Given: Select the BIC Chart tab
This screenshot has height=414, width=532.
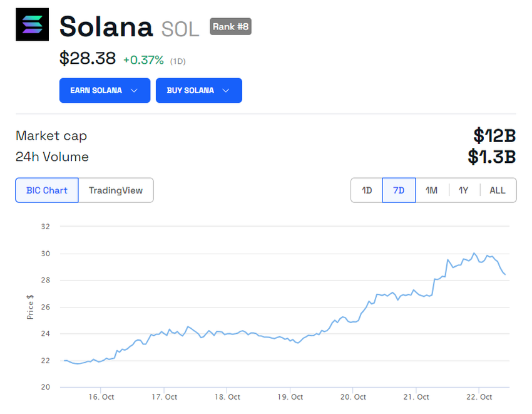Looking at the screenshot, I should tap(46, 190).
